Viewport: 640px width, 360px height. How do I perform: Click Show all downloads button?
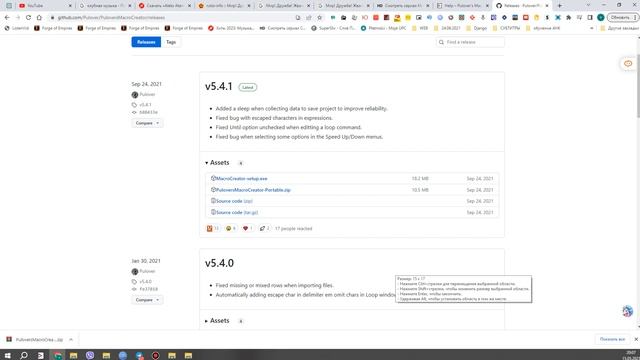tap(612, 340)
